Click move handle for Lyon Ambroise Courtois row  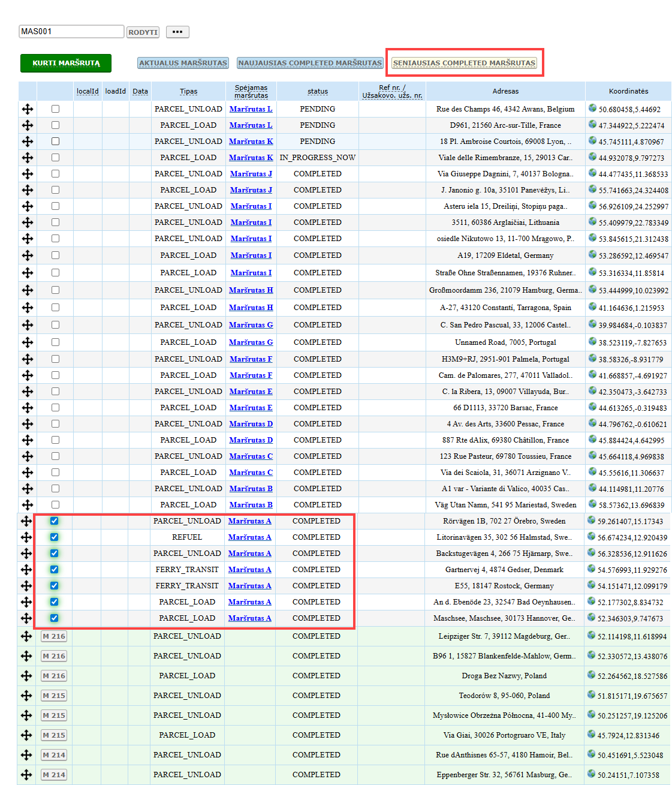(28, 142)
